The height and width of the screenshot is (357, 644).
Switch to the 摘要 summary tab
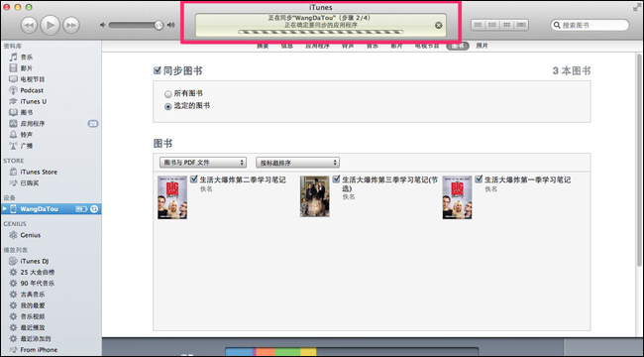(x=263, y=46)
